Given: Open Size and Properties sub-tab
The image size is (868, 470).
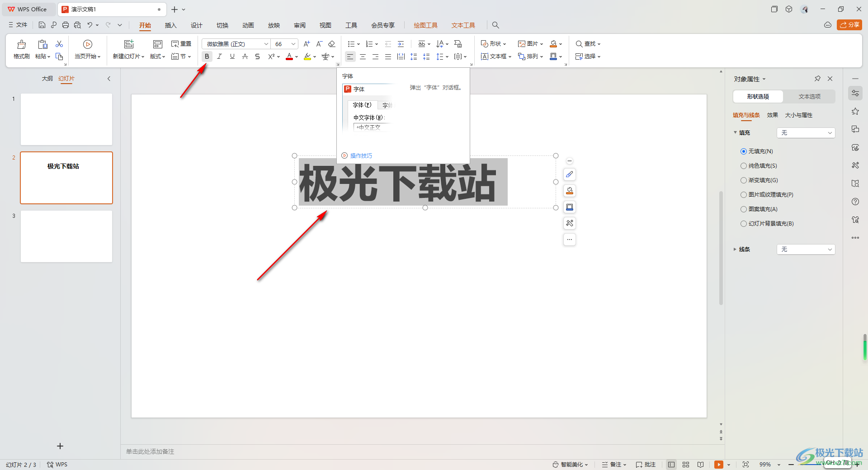Looking at the screenshot, I should [798, 115].
